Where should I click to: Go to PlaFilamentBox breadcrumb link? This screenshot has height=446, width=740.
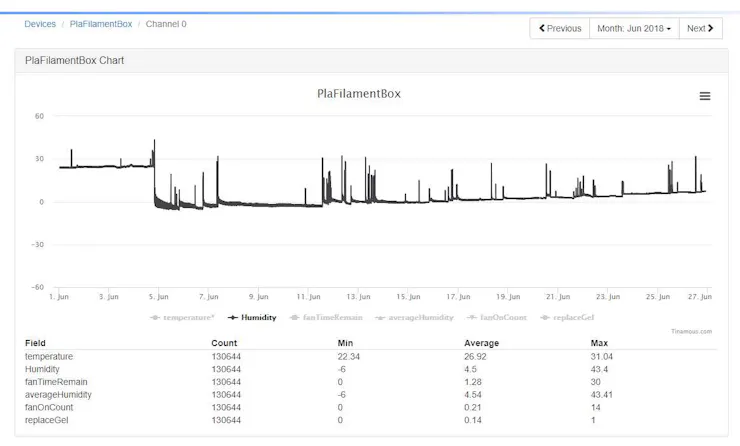(102, 24)
